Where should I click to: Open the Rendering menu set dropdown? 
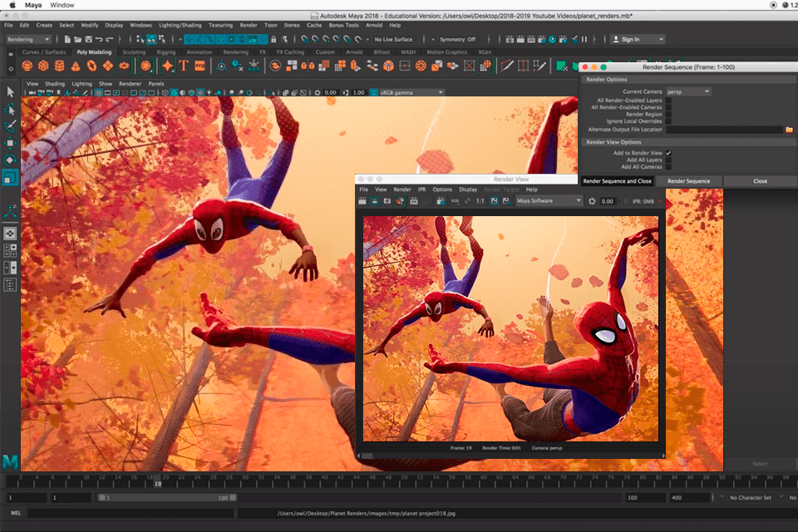(x=29, y=39)
